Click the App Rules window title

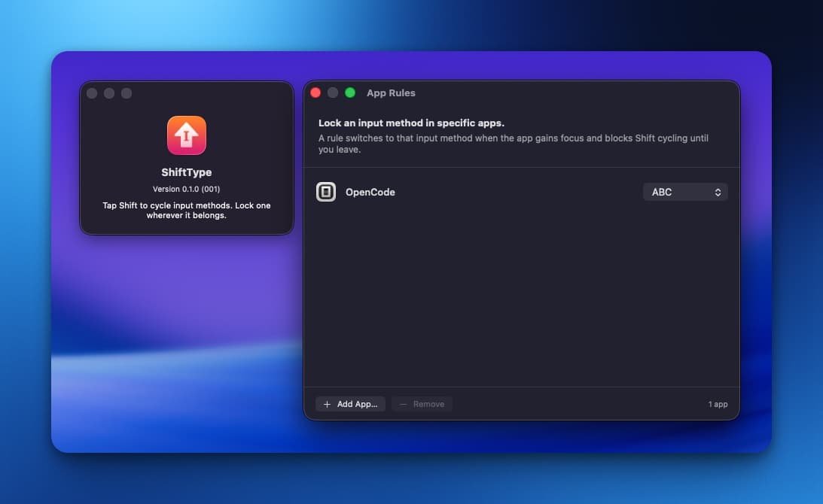click(x=391, y=93)
